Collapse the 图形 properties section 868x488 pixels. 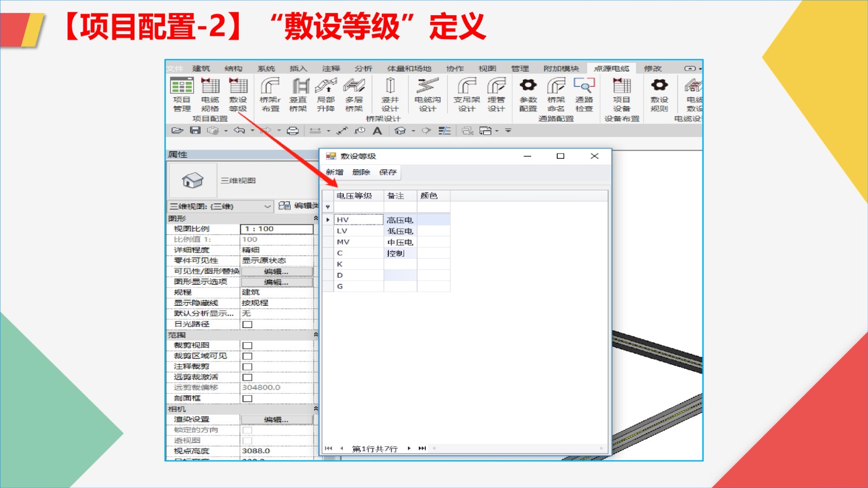tap(316, 219)
